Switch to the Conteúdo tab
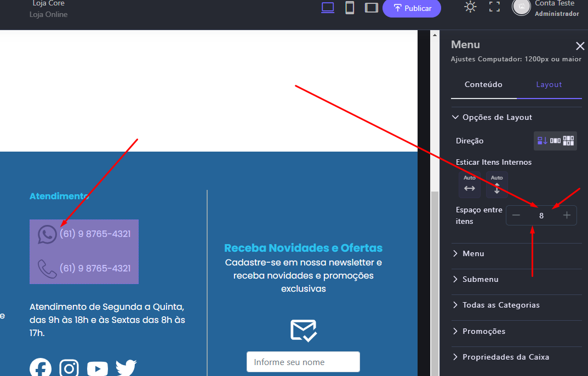This screenshot has height=376, width=588. 483,84
